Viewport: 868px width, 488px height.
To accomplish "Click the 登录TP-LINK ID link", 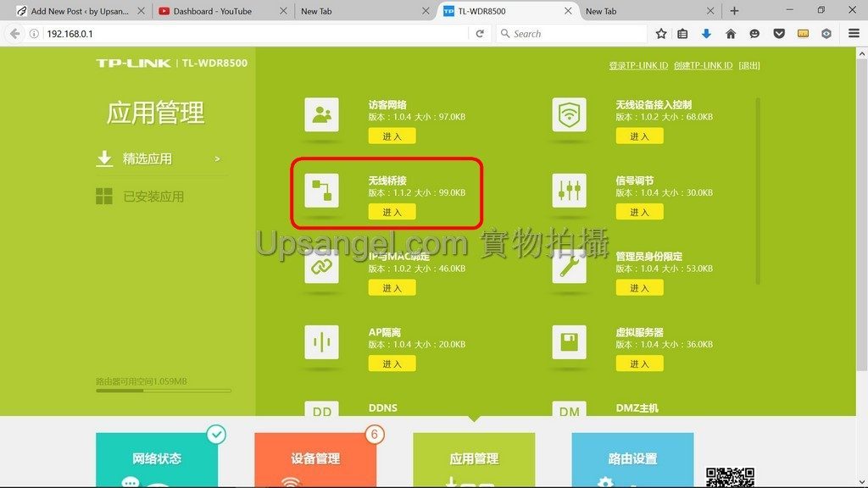I will click(x=638, y=65).
